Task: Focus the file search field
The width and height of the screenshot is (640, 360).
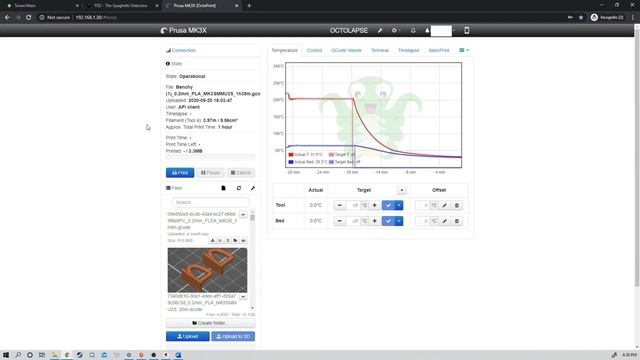Action: click(x=211, y=202)
